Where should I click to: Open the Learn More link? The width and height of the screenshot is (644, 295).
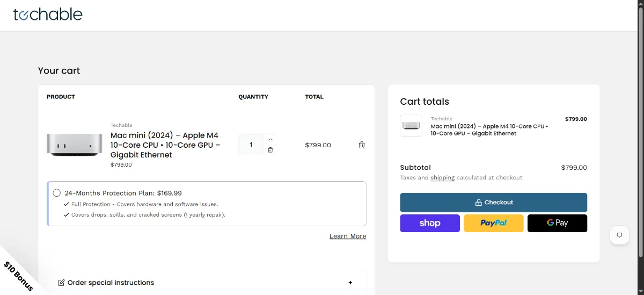(348, 236)
